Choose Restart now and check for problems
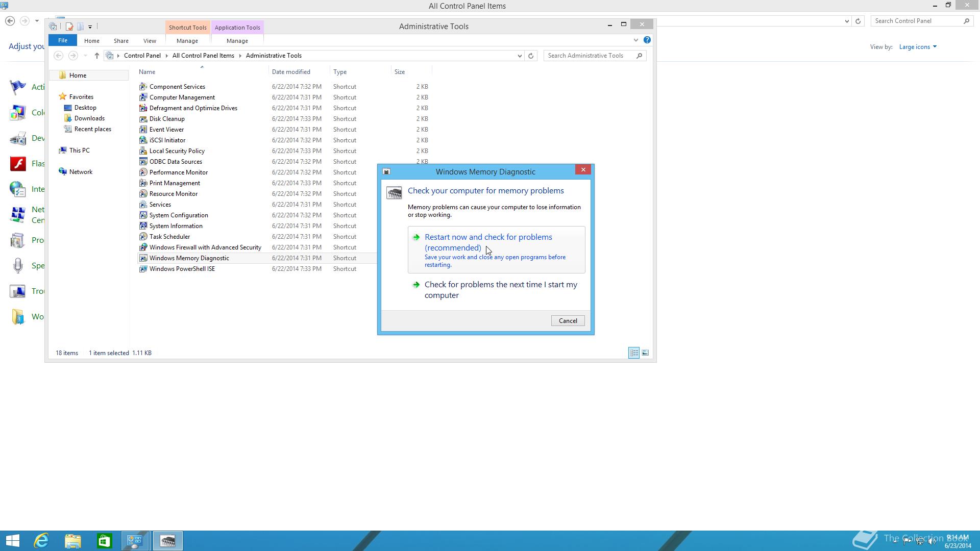 coord(496,249)
